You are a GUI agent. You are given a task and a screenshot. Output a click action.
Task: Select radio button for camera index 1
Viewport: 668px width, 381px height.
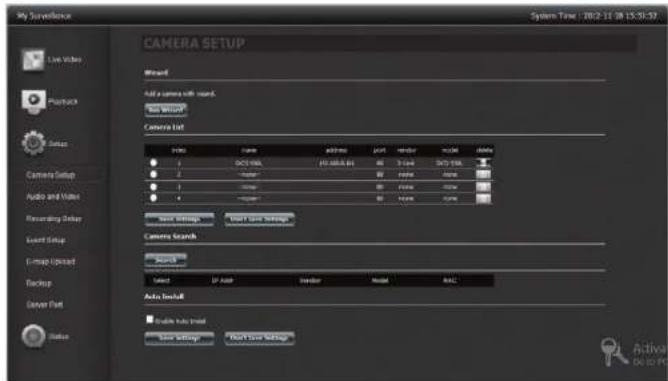153,163
